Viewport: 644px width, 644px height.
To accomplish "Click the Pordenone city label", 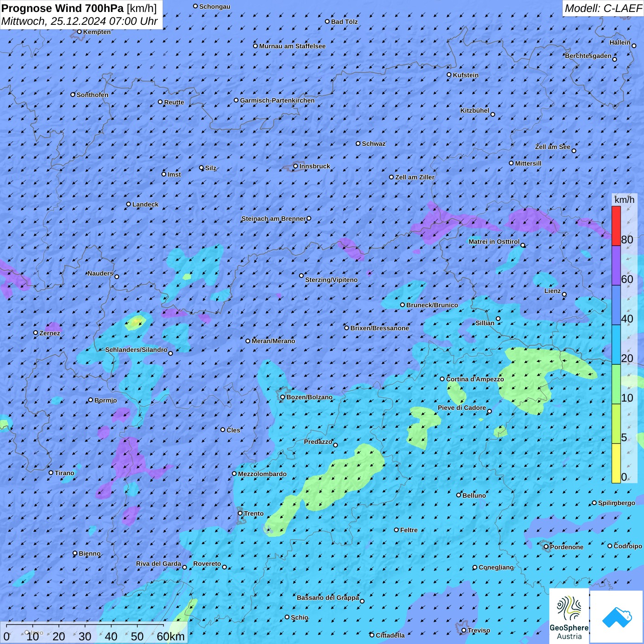I will 567,547.
